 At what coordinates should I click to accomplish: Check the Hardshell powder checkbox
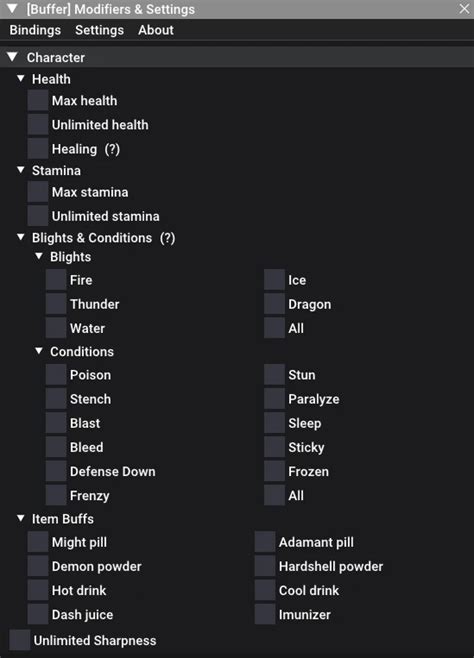coord(265,566)
